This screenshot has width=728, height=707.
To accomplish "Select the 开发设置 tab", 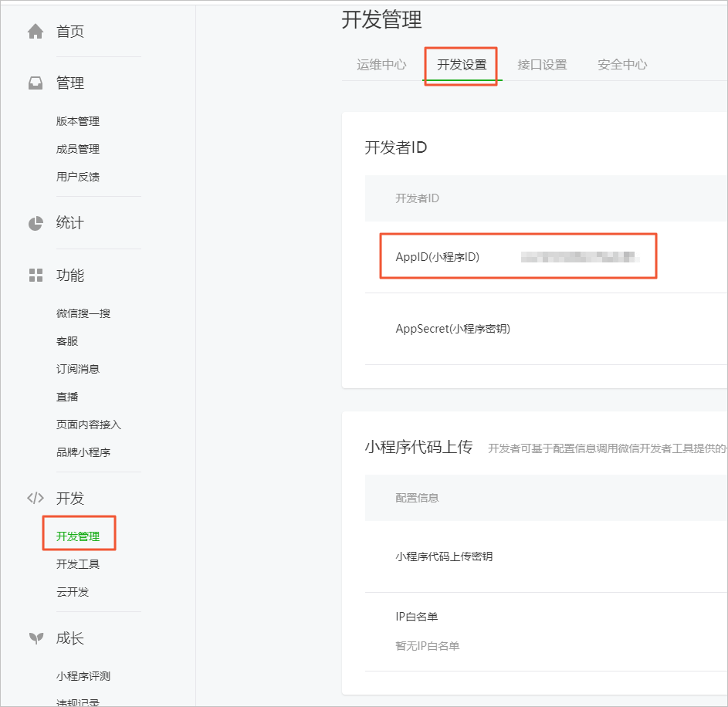I will coord(462,65).
